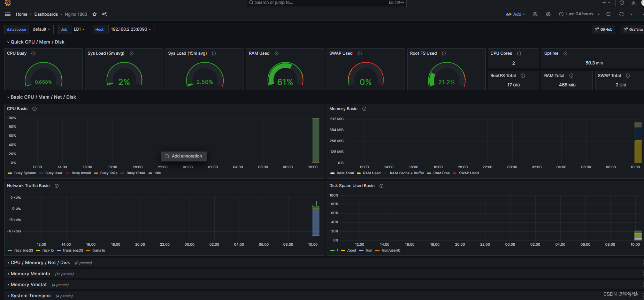Screen dimensions: 644x300
Task: Star the Nginx_1860 dashboard
Action: pyautogui.click(x=94, y=14)
